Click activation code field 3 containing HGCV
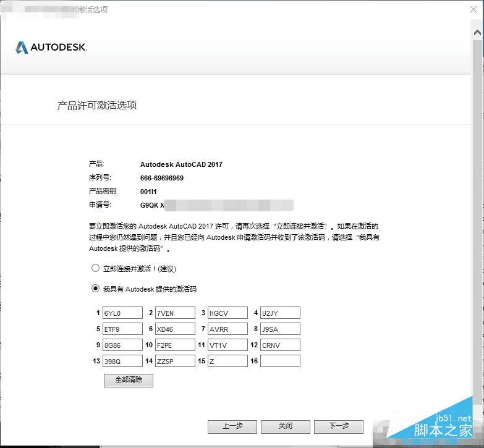Image resolution: width=484 pixels, height=448 pixels. pos(227,313)
